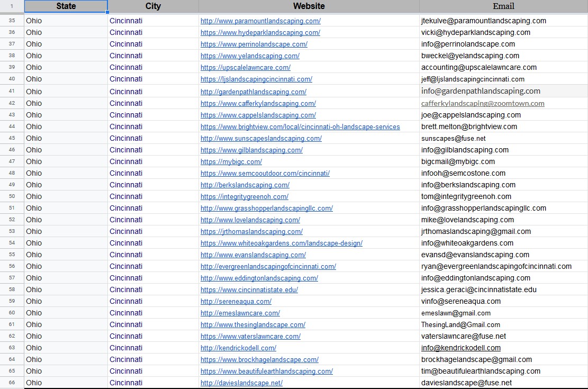Open the davieslandscape.net link
The height and width of the screenshot is (389, 588).
click(241, 383)
